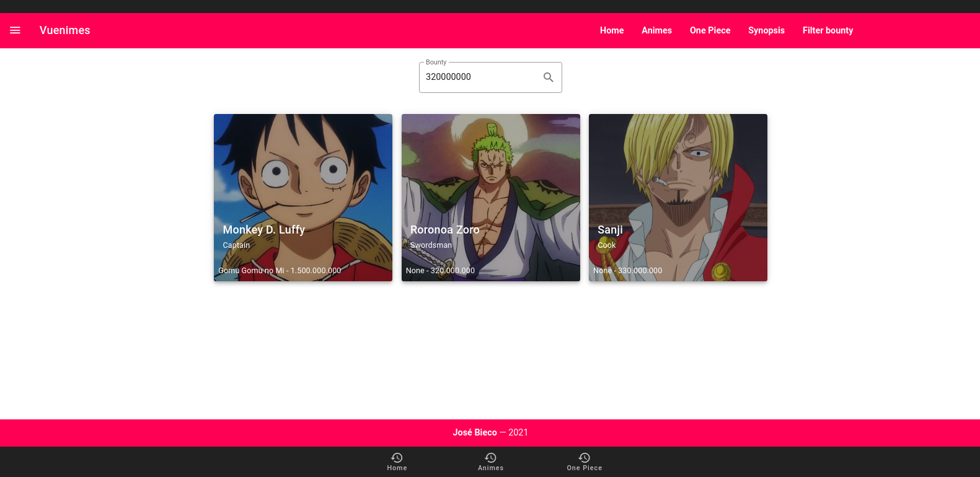The image size is (980, 477).
Task: Open Synopsis in the top navigation
Action: coord(766,30)
